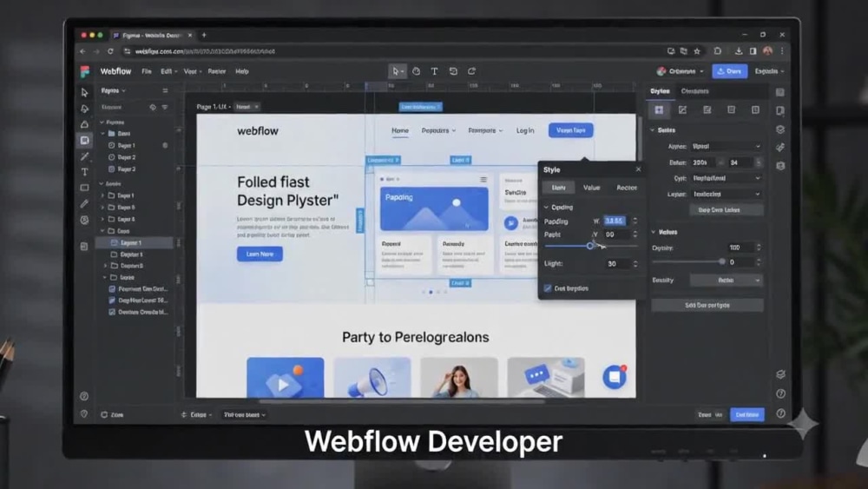Click the blue button in bottom right status bar
The width and height of the screenshot is (868, 489).
click(746, 414)
